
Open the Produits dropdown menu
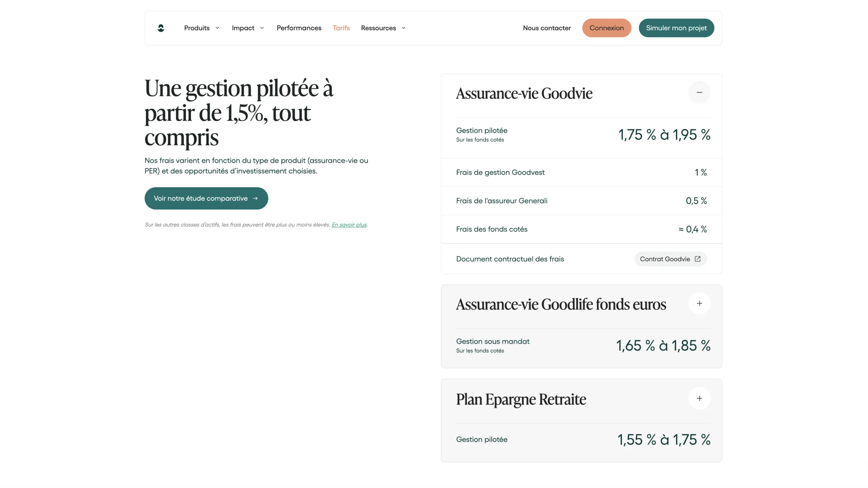(197, 28)
